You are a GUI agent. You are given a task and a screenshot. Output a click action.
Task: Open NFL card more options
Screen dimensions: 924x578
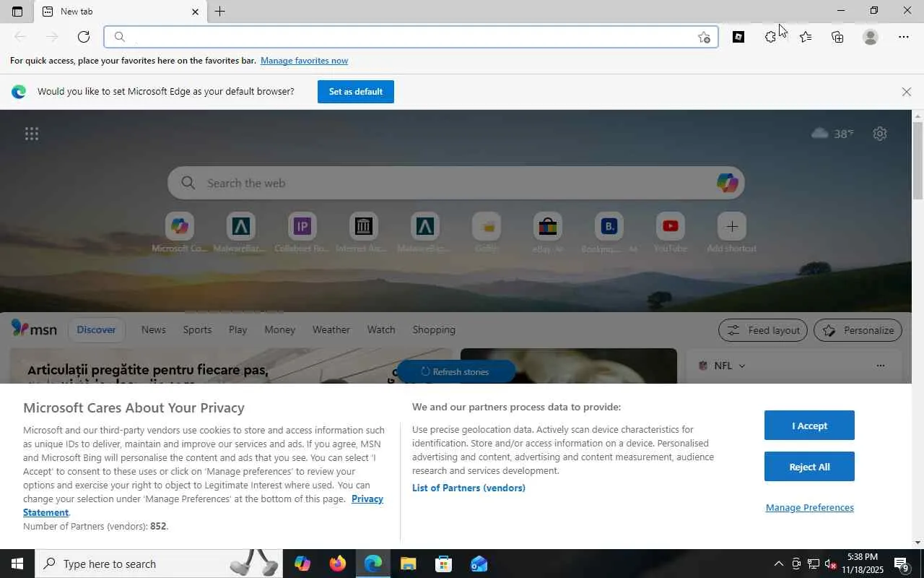click(x=880, y=366)
